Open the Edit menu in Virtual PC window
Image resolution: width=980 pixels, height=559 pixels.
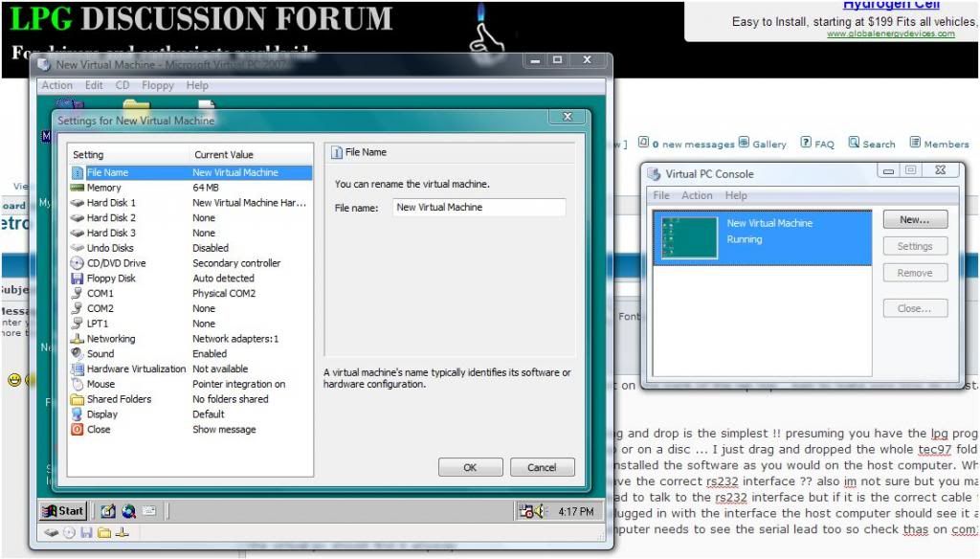click(94, 85)
